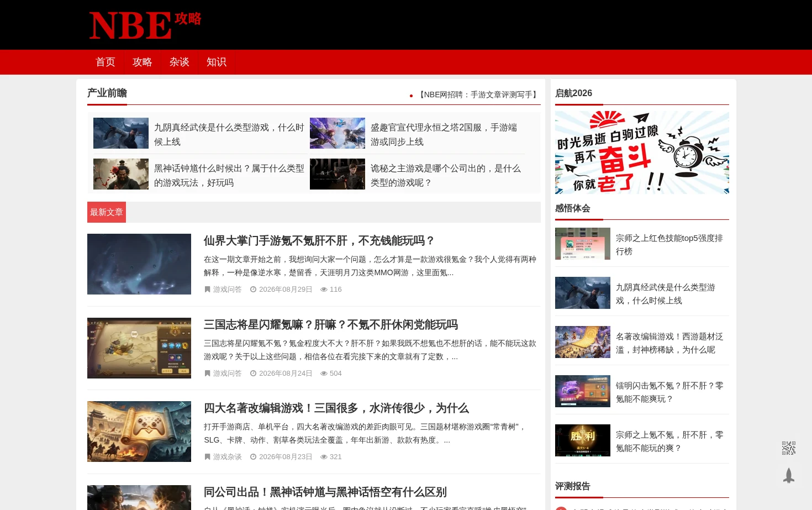Click 游戏杂谈 category under 四大名著 article

227,457
